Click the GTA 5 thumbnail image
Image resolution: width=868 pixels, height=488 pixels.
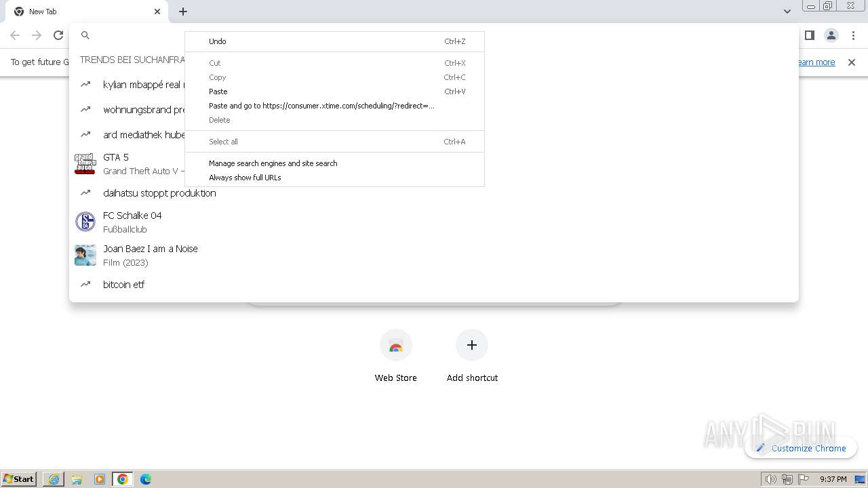tap(85, 164)
